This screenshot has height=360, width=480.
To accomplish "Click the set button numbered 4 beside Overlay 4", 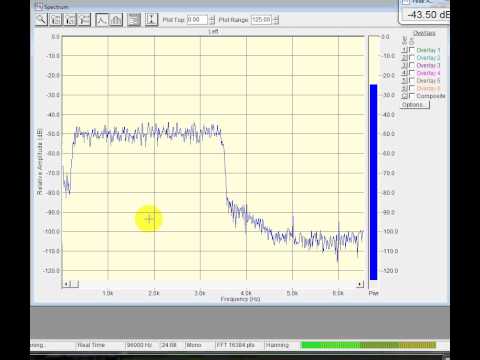I will coord(404,73).
